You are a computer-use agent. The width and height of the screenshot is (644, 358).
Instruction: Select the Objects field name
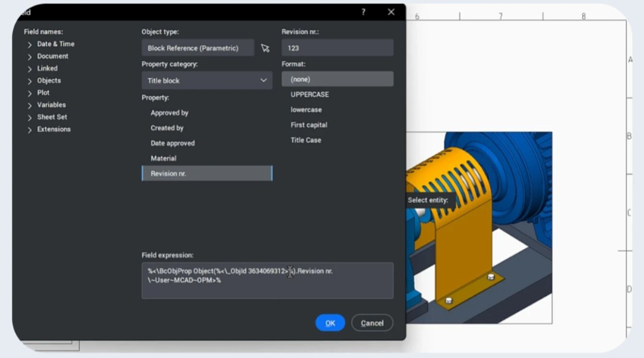coord(49,81)
